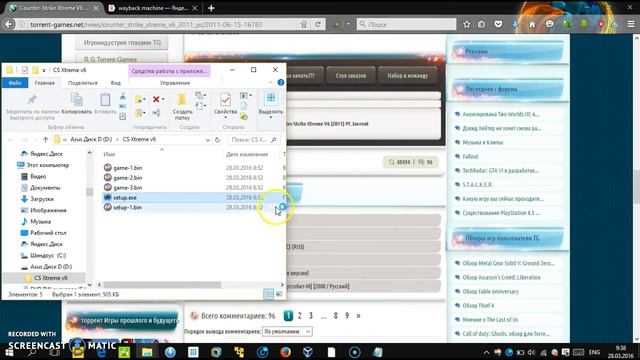The image size is (640, 360).
Task: Switch to wayback machine browser tab
Action: [x=153, y=8]
